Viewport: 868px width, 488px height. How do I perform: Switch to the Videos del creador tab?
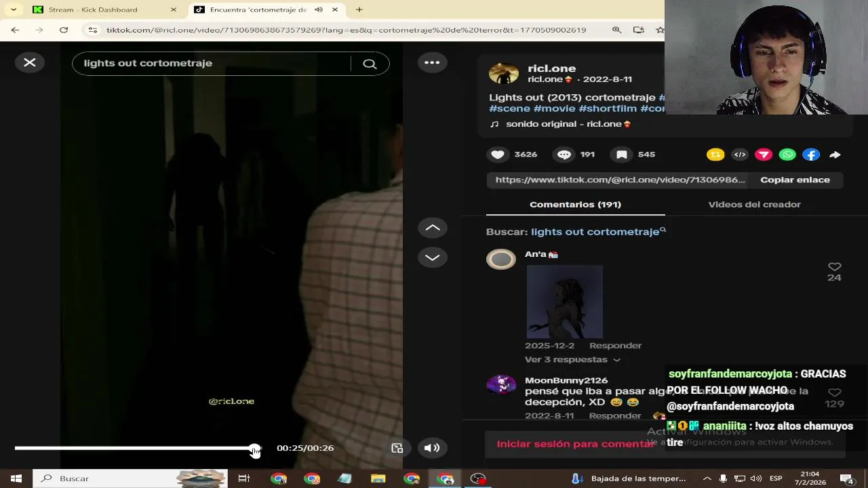[x=754, y=204]
